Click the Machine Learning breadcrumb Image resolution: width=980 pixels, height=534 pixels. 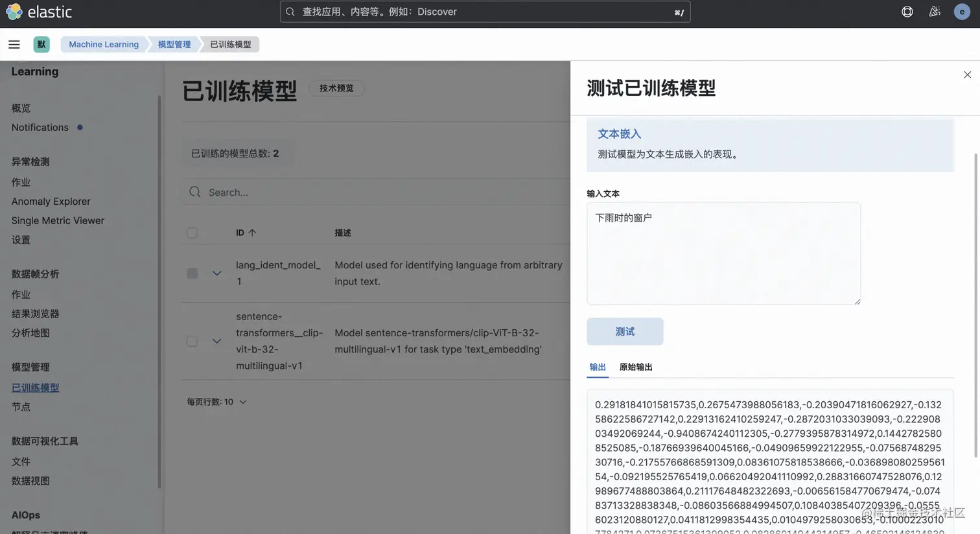coord(103,44)
